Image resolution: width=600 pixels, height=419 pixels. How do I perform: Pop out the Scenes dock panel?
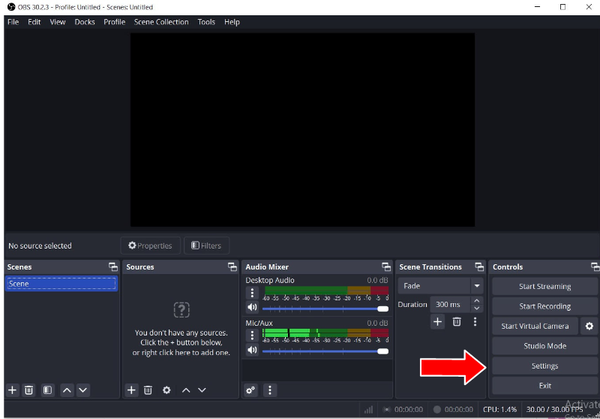113,267
